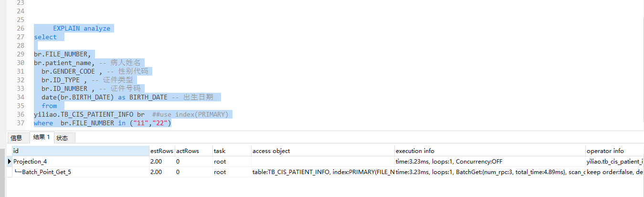This screenshot has height=197, width=644.
Task: Select the Projection_4 row cell
Action: [30, 162]
